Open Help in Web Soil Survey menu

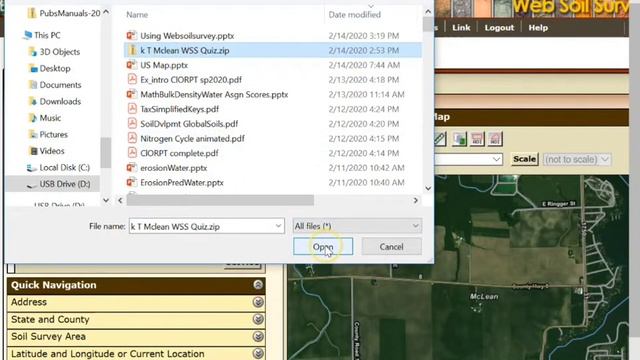point(538,28)
